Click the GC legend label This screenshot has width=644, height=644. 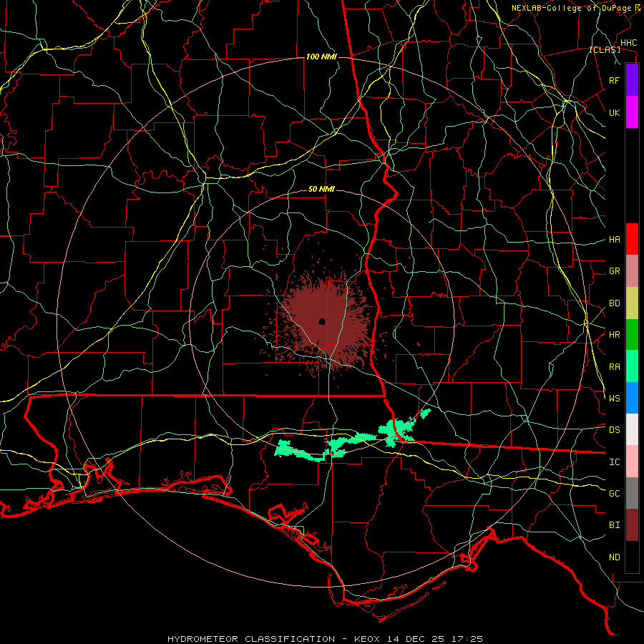pos(615,494)
